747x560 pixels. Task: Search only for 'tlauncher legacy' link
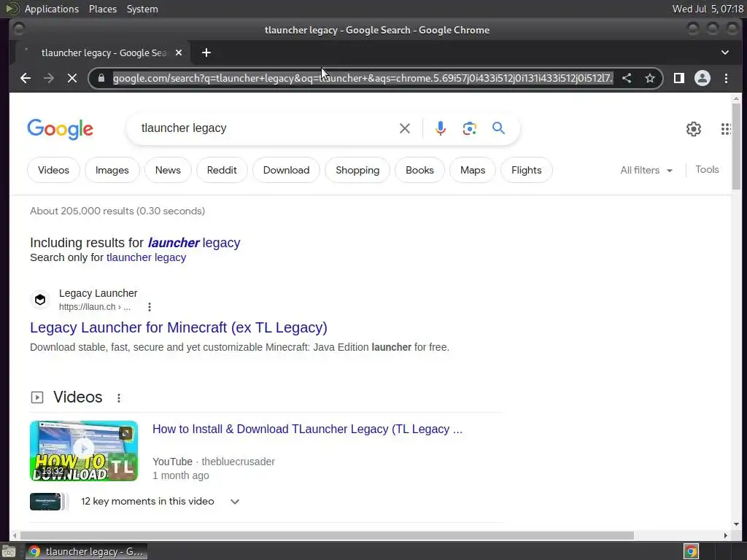click(x=146, y=257)
